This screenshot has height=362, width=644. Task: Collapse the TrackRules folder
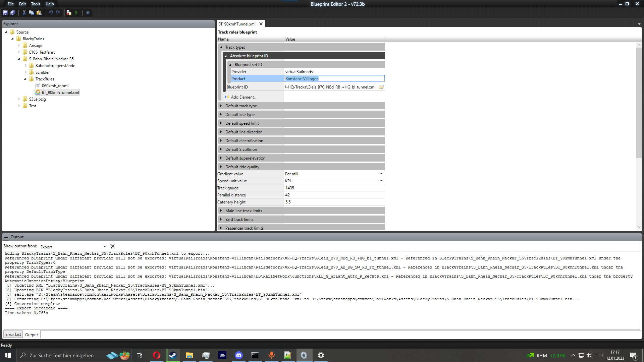pos(25,79)
